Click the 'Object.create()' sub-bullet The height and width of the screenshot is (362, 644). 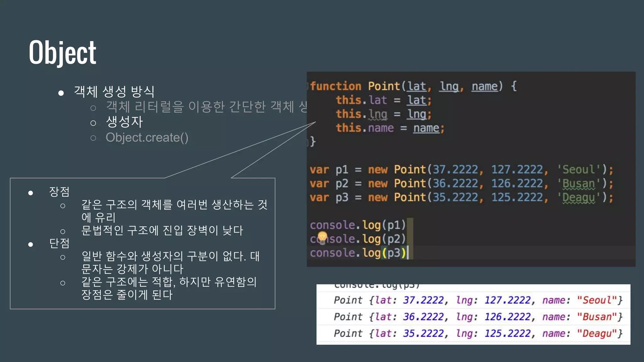tap(147, 138)
